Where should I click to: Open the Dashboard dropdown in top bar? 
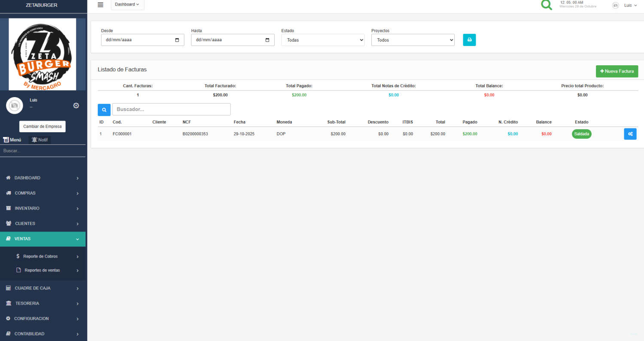pyautogui.click(x=127, y=5)
